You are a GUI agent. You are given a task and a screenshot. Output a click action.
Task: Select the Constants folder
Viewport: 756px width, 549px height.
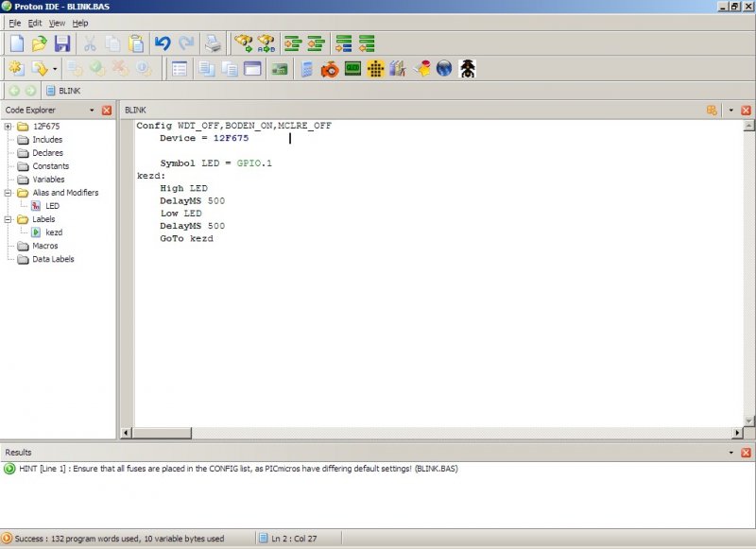(x=51, y=165)
